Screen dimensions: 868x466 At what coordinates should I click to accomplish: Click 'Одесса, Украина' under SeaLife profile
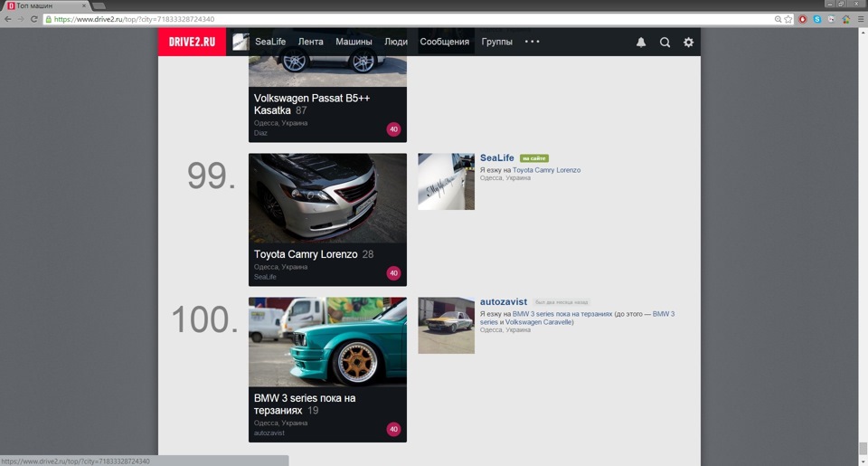coord(505,178)
